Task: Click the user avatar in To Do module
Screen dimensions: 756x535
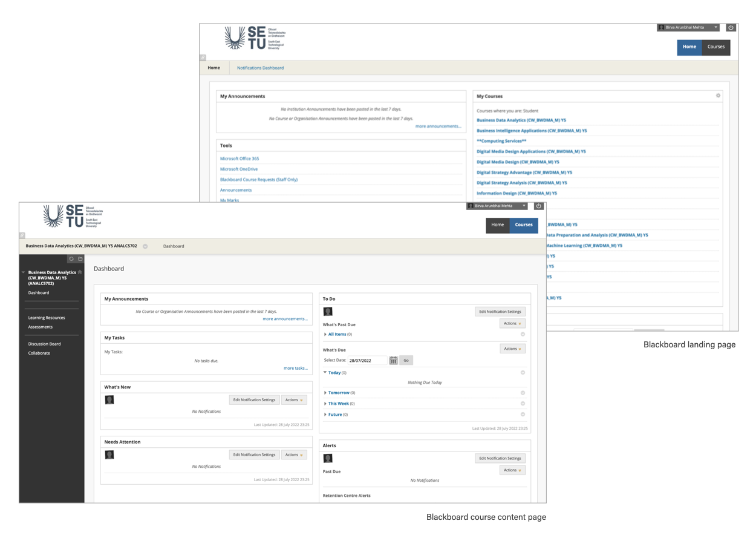Action: (x=328, y=312)
